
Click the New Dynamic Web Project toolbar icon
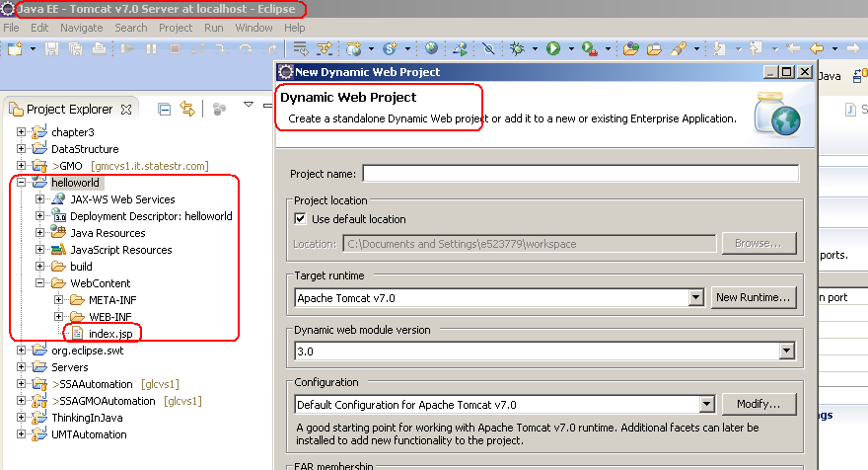coord(354,48)
